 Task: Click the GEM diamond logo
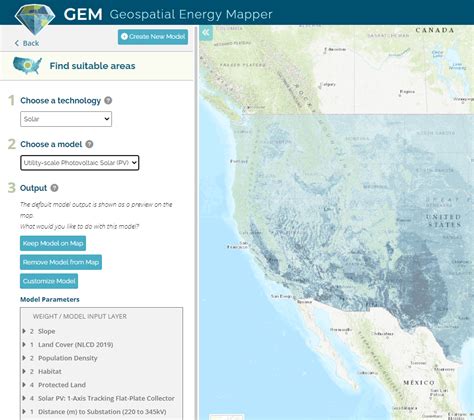[35, 19]
